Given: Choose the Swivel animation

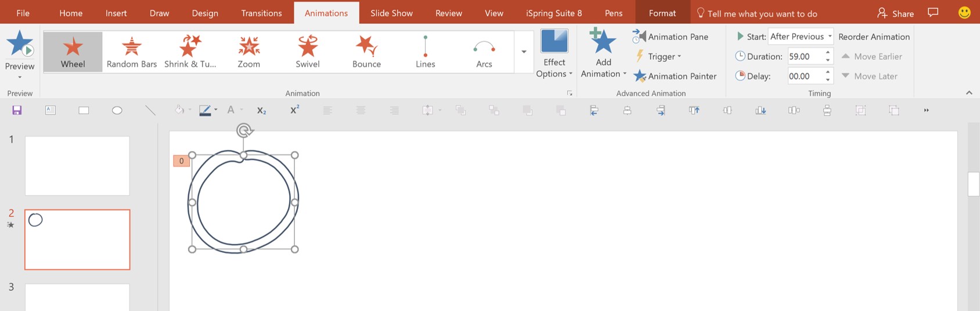Looking at the screenshot, I should click(308, 52).
